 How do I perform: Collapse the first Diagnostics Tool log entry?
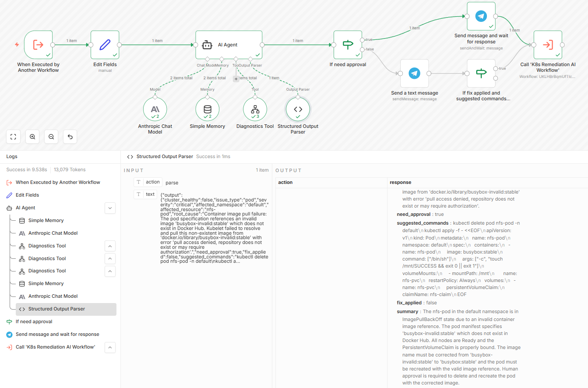[x=110, y=246]
